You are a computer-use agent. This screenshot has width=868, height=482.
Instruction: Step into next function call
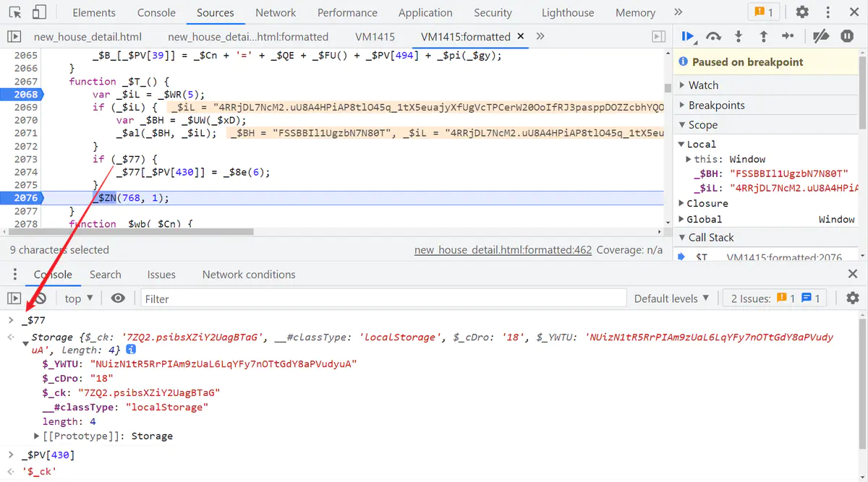(738, 36)
